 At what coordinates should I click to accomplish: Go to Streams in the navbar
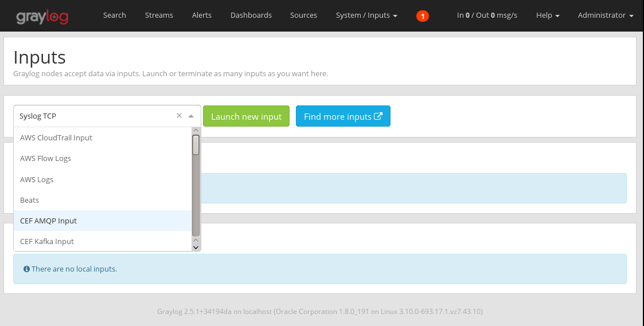(159, 15)
